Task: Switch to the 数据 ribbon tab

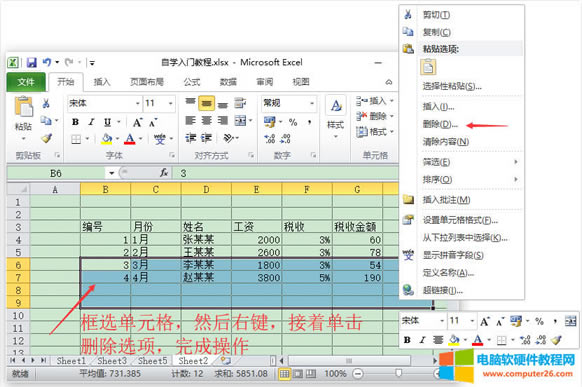Action: (x=228, y=82)
